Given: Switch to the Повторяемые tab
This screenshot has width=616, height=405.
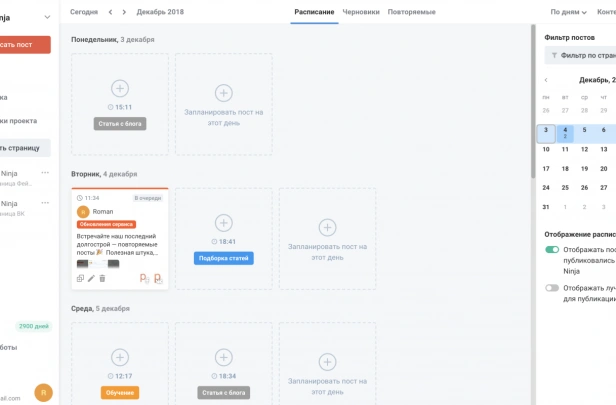Looking at the screenshot, I should pyautogui.click(x=412, y=12).
